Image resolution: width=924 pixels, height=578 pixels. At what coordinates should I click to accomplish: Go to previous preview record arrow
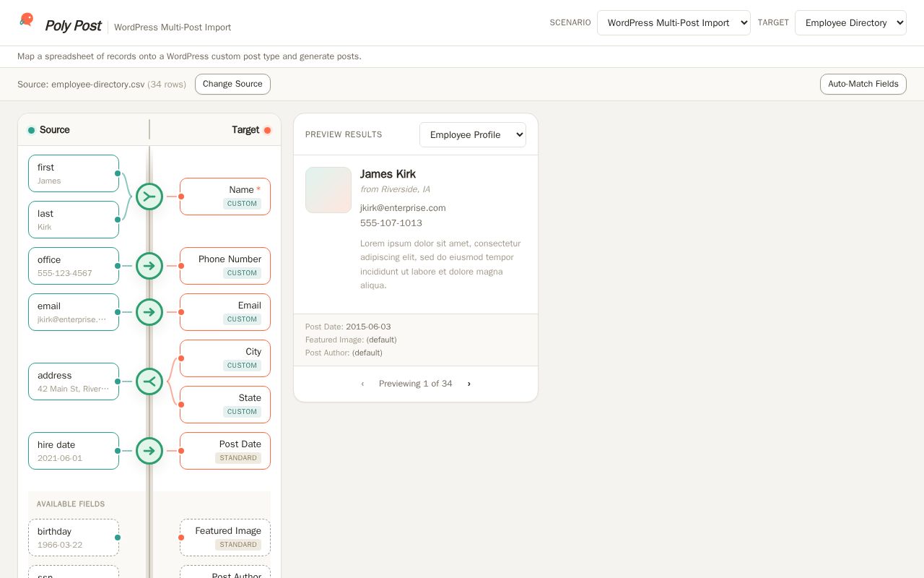pyautogui.click(x=362, y=384)
